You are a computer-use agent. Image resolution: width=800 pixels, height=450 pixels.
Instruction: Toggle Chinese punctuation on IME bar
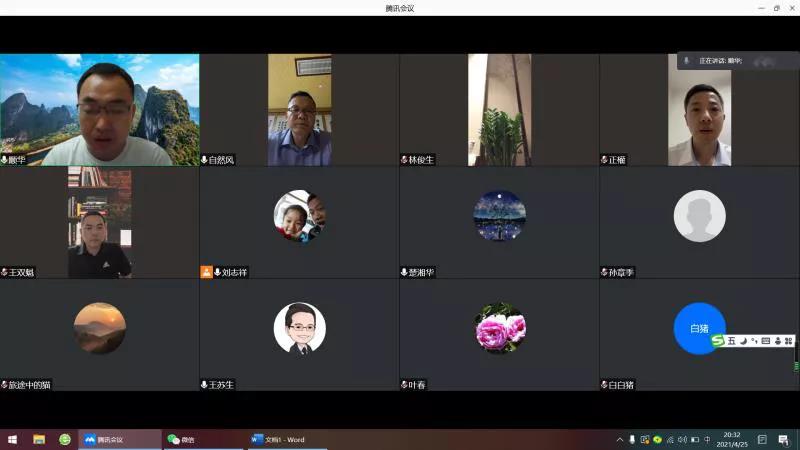754,341
